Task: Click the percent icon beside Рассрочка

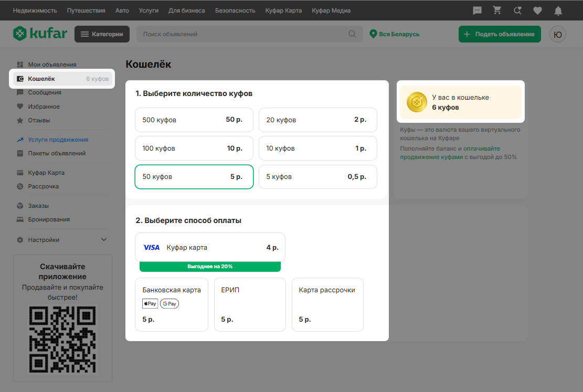Action: 20,186
